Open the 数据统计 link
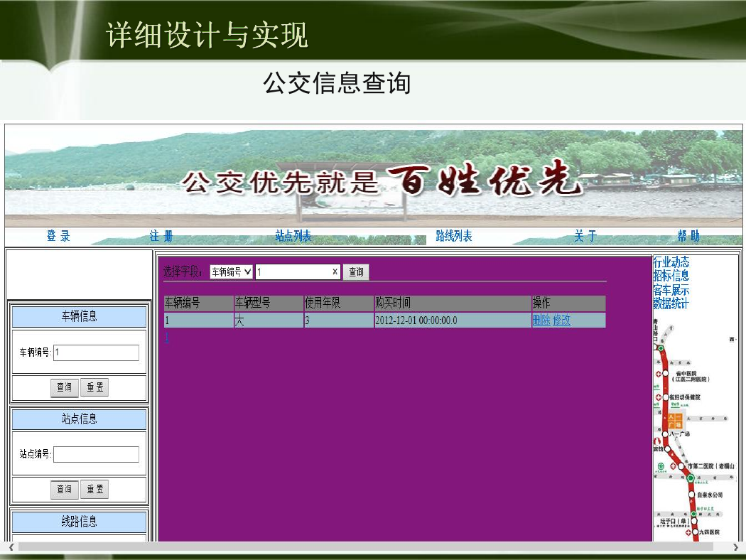 (671, 303)
